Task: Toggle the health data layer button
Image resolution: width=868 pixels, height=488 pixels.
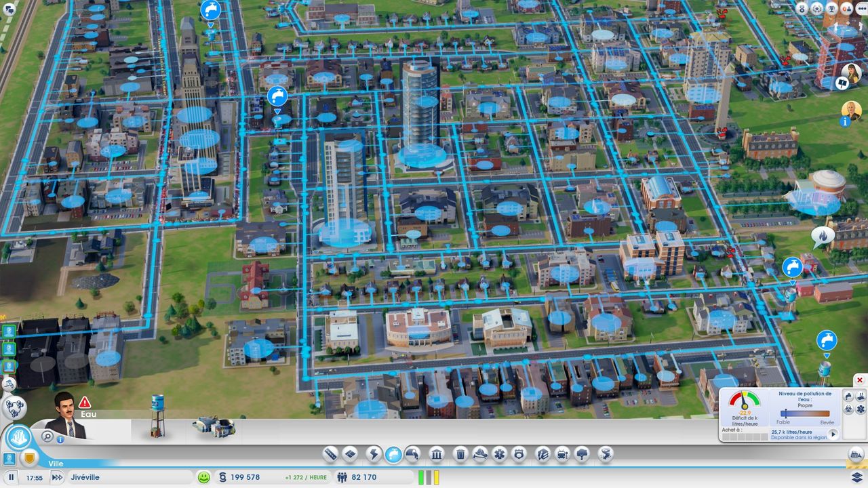Action: coord(860,409)
